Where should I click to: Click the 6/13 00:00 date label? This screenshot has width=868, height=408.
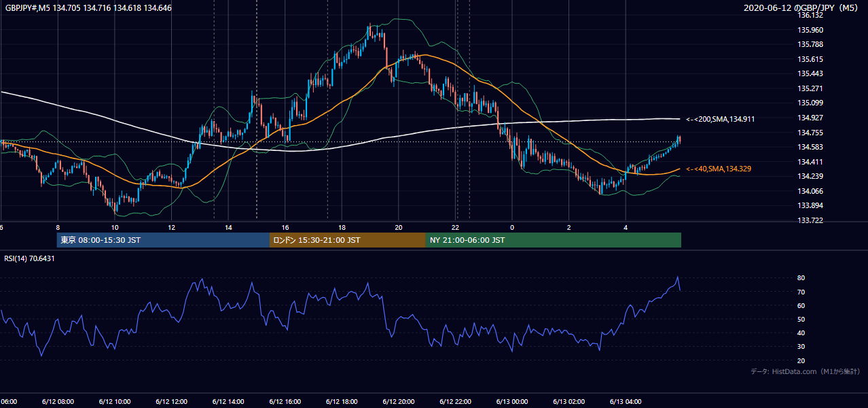click(512, 401)
